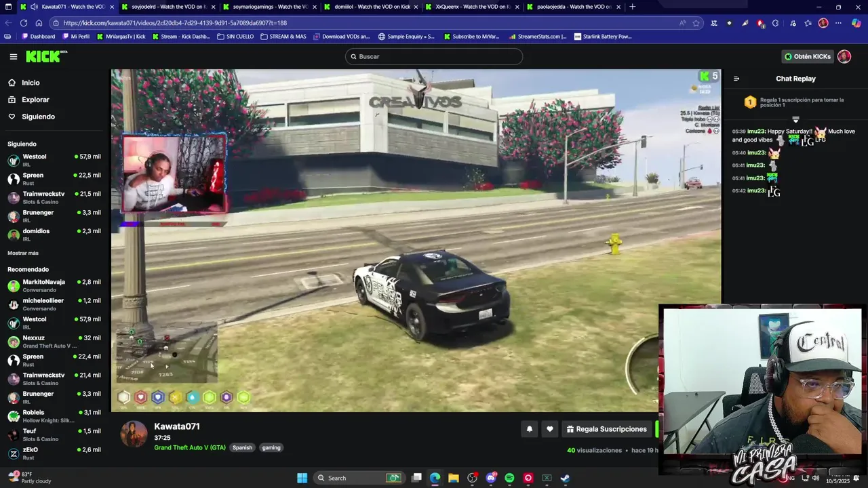
Task: Close the Kawata071 browser tab
Action: (x=112, y=7)
